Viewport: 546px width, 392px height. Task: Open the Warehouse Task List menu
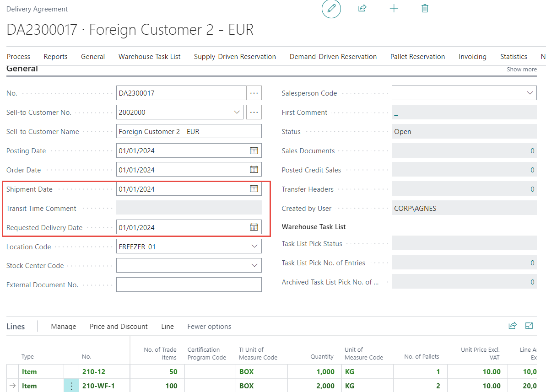(x=149, y=57)
